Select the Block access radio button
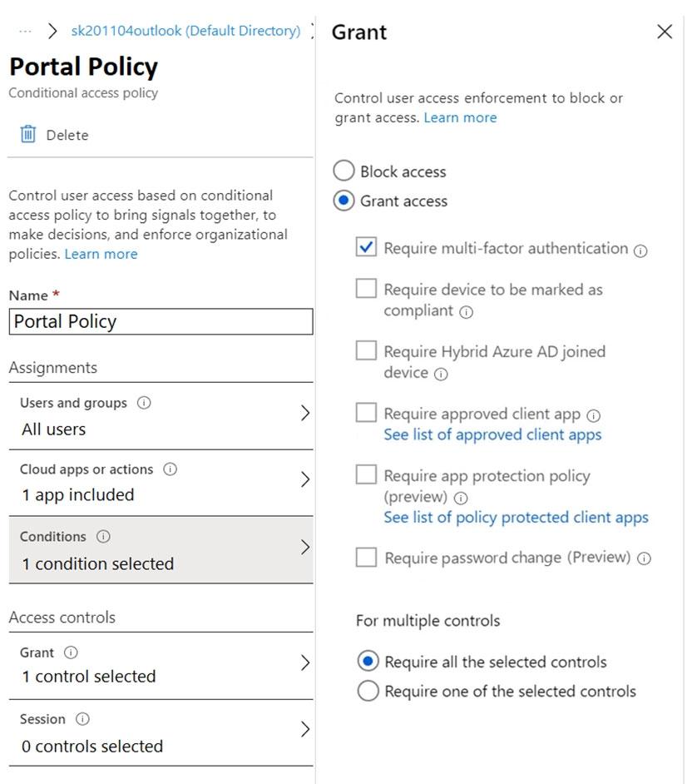This screenshot has width=687, height=784. click(343, 171)
